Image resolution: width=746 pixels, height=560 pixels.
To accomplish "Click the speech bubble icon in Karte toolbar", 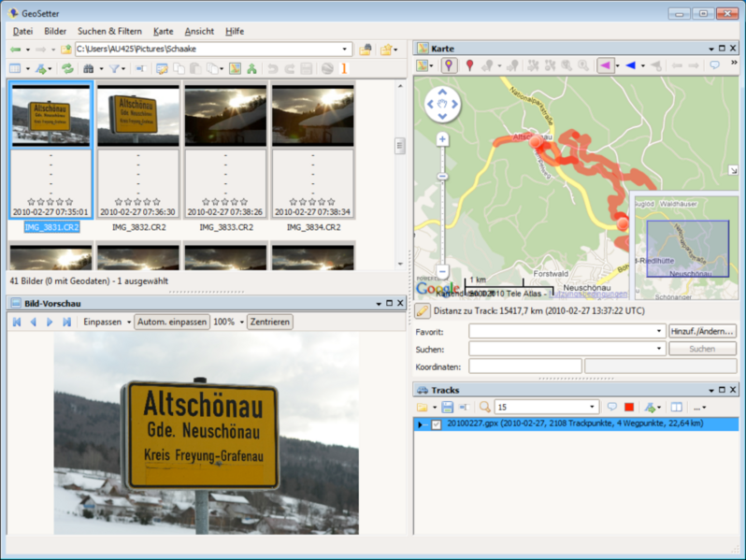I will [x=714, y=65].
